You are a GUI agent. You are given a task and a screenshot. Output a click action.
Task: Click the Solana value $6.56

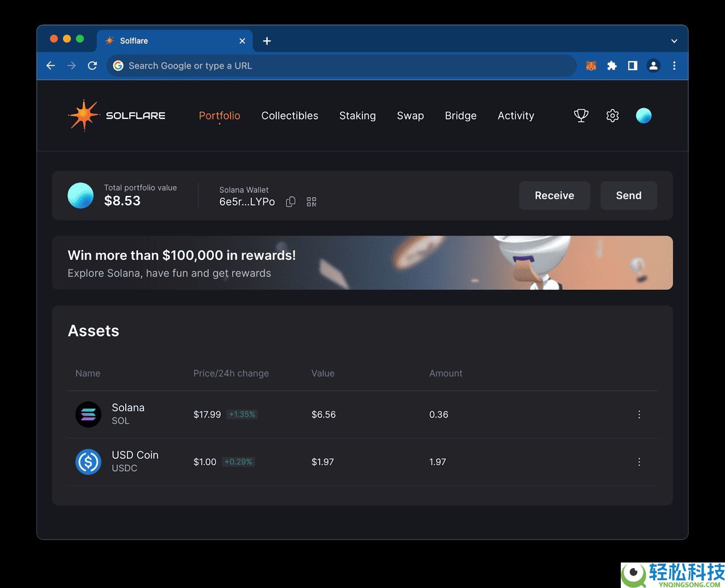click(323, 415)
